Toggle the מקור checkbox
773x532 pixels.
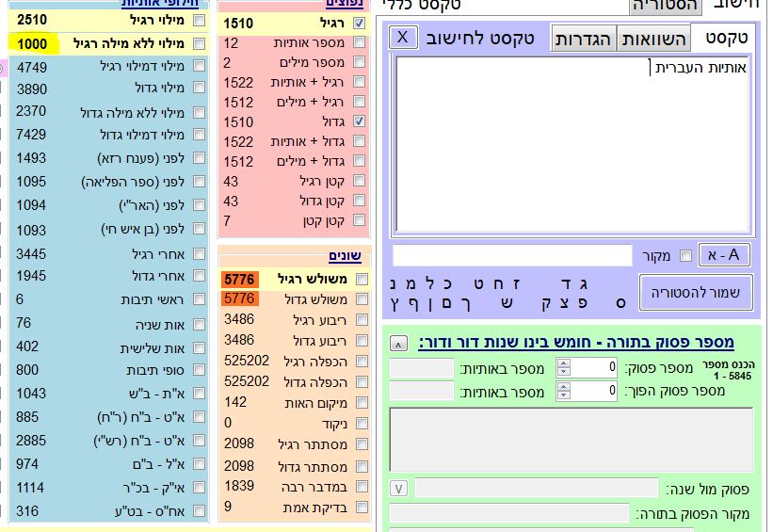click(x=685, y=255)
